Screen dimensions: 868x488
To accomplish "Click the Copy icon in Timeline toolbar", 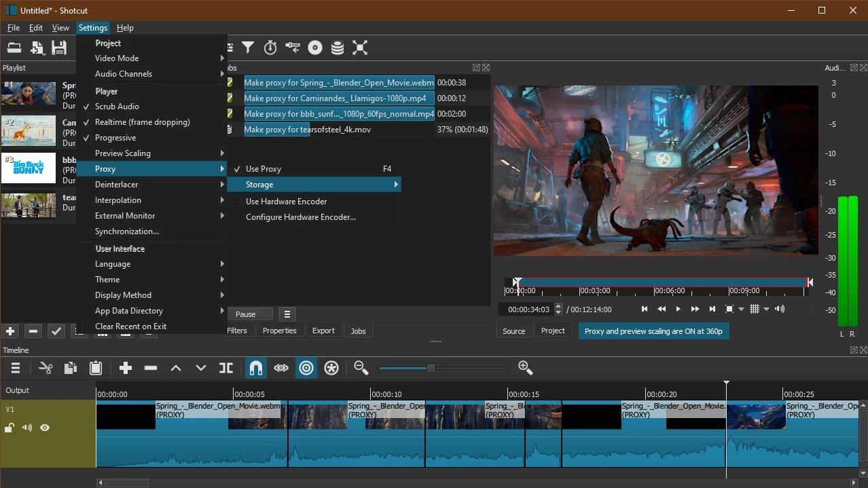I will (x=71, y=368).
